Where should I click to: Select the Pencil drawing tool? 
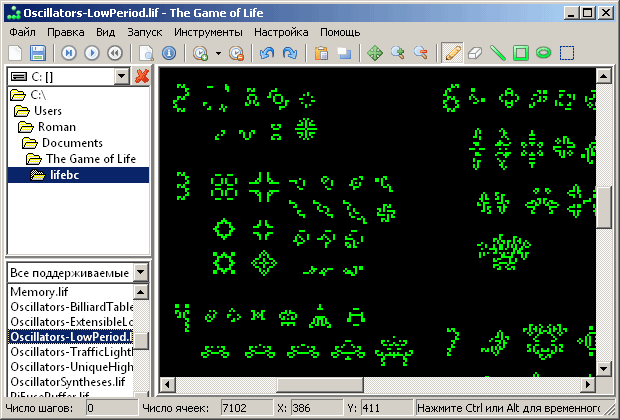[452, 53]
